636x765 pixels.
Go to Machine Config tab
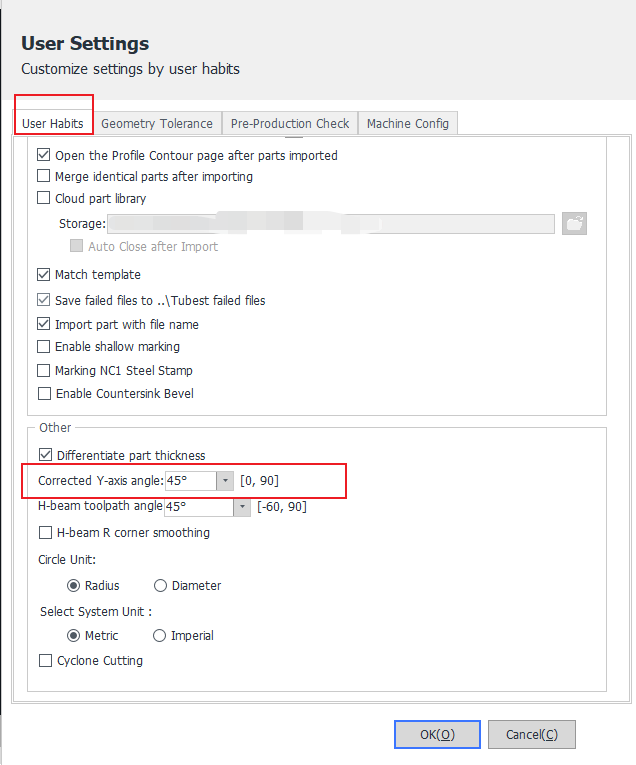pos(408,123)
